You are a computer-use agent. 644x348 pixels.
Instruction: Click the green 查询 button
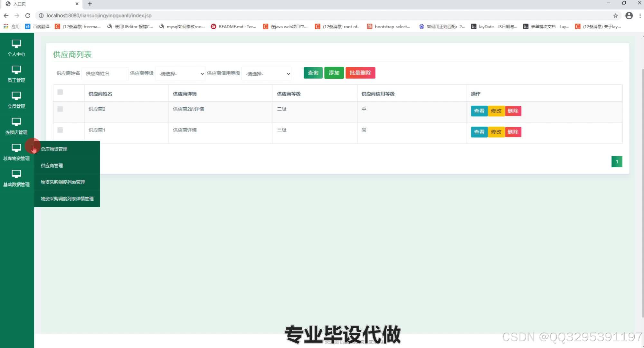pyautogui.click(x=313, y=73)
